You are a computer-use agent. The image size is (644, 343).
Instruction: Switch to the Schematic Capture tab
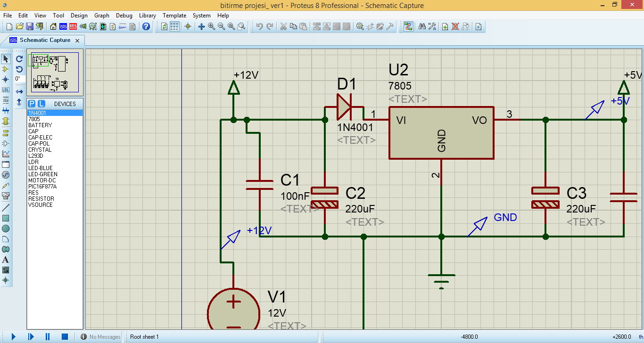(45, 41)
